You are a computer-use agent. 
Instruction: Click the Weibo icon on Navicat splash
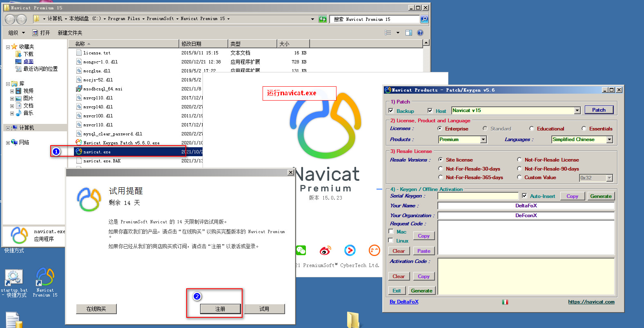[325, 250]
